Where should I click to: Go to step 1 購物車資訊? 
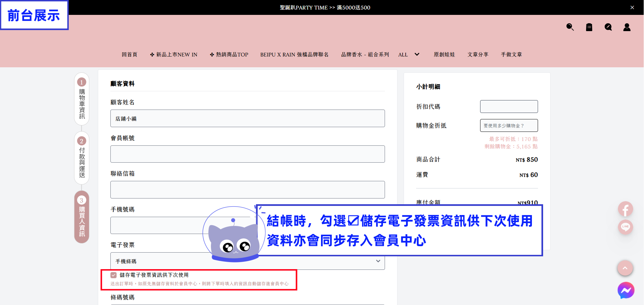[82, 99]
